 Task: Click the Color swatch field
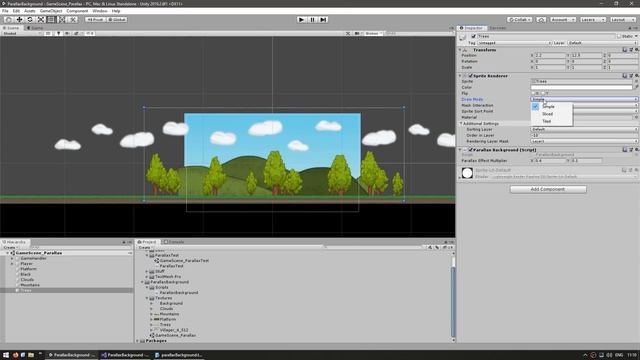581,87
